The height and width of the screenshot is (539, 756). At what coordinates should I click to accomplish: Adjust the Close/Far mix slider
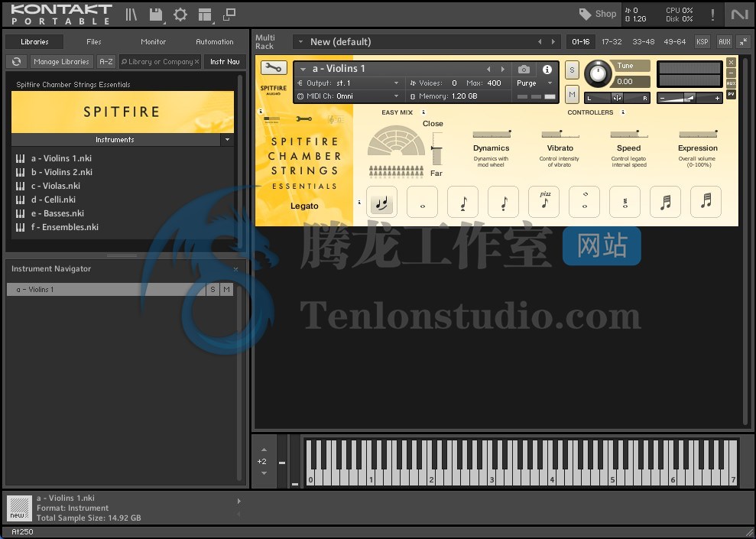coord(436,148)
